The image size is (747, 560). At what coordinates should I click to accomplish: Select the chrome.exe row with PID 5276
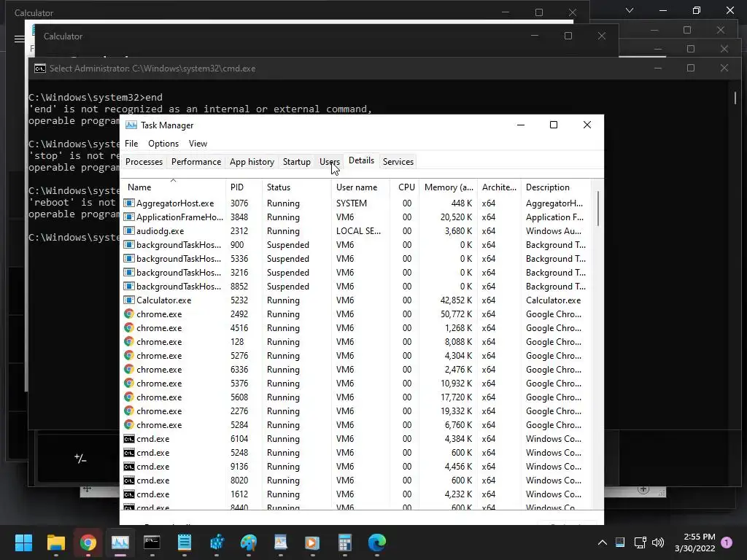pos(356,355)
